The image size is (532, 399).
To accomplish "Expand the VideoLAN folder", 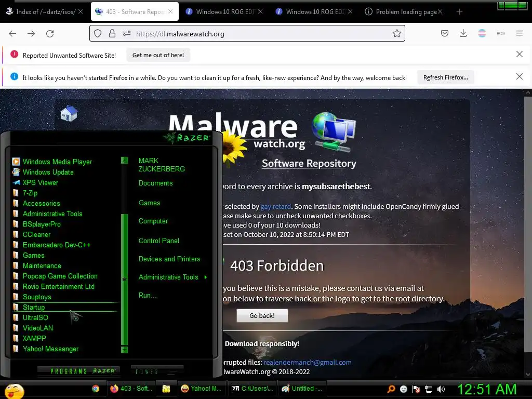I will (37, 328).
